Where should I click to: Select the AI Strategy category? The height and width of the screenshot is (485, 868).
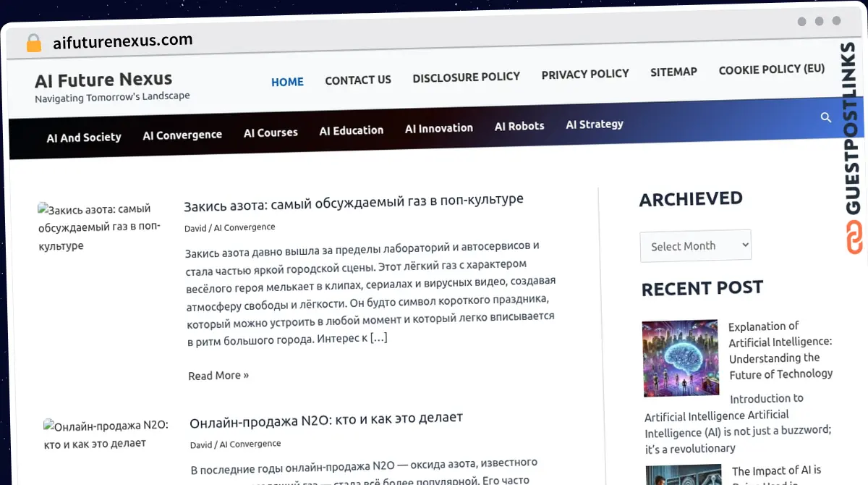[x=595, y=124]
